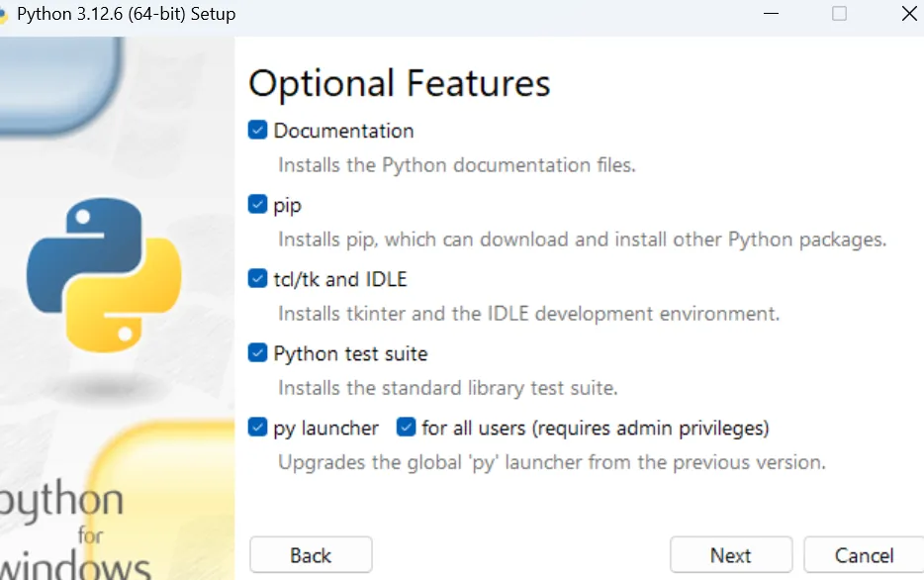924x580 pixels.
Task: Uncheck the Python test suite checkbox
Action: click(x=258, y=353)
